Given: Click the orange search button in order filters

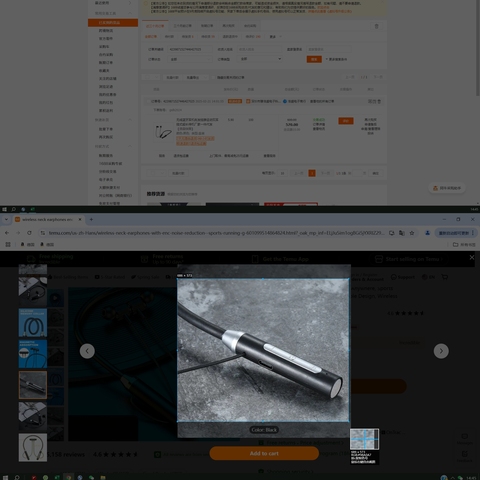Looking at the screenshot, I should (x=314, y=59).
